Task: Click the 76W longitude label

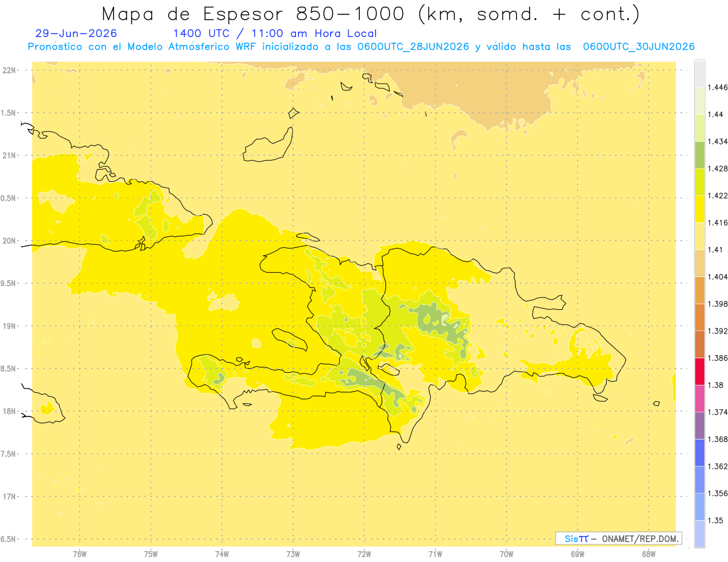Action: coord(79,554)
